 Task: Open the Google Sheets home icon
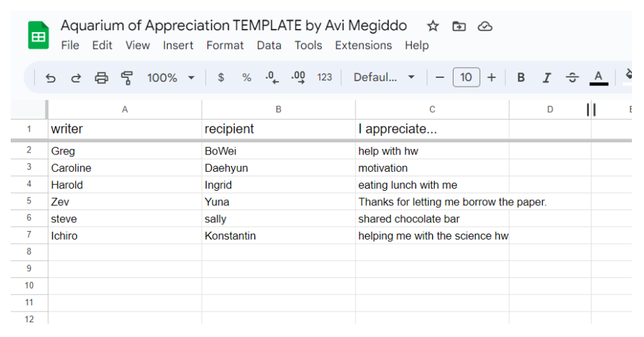point(38,36)
